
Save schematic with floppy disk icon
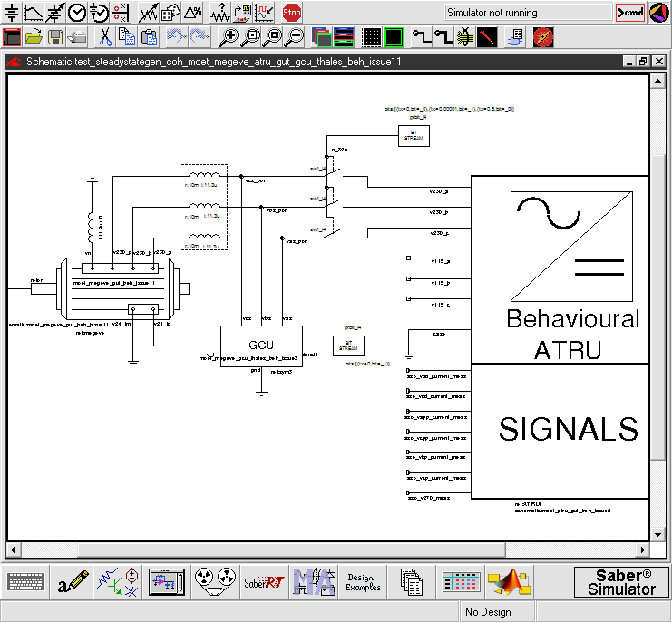pyautogui.click(x=55, y=37)
